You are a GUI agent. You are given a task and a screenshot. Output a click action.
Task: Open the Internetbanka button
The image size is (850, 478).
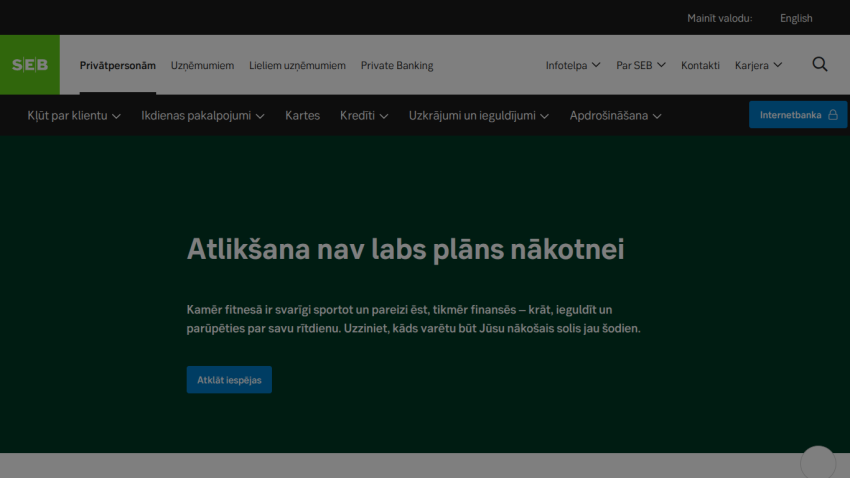coord(798,115)
